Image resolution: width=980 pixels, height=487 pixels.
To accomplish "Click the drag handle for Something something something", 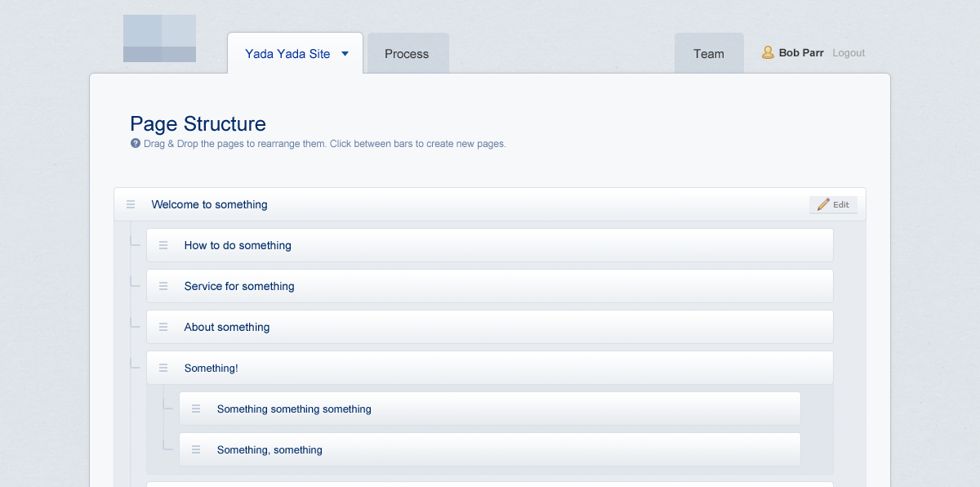I will click(196, 409).
